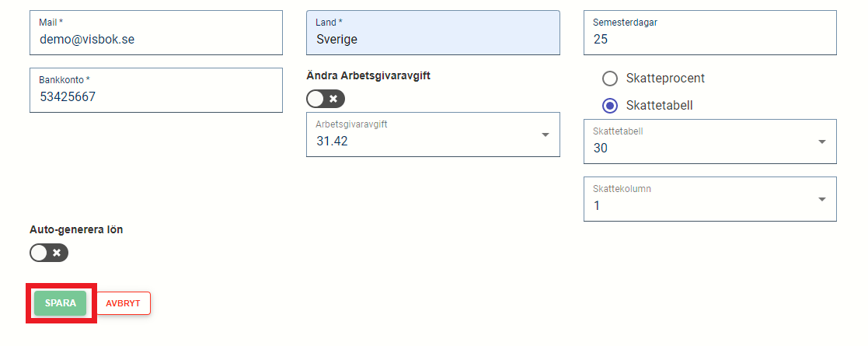Viewport: 868px width, 346px height.
Task: Click the selected Skattetabell radio circle
Action: point(610,105)
